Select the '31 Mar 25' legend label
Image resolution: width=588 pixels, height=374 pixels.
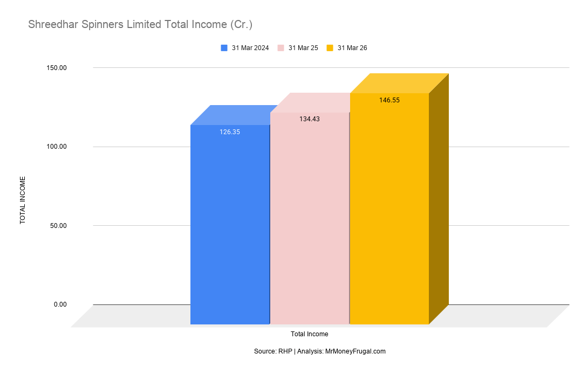(x=303, y=48)
